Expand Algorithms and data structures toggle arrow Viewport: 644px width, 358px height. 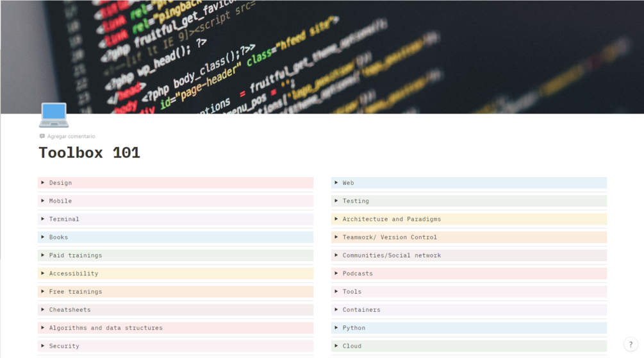[43, 327]
